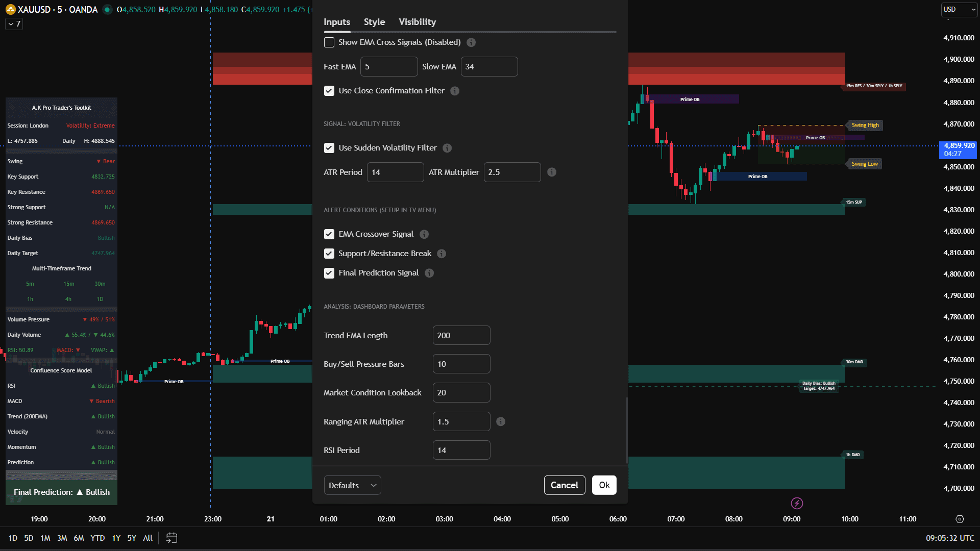The height and width of the screenshot is (551, 980).
Task: Click the purple lightning event marker above timeline
Action: [796, 504]
